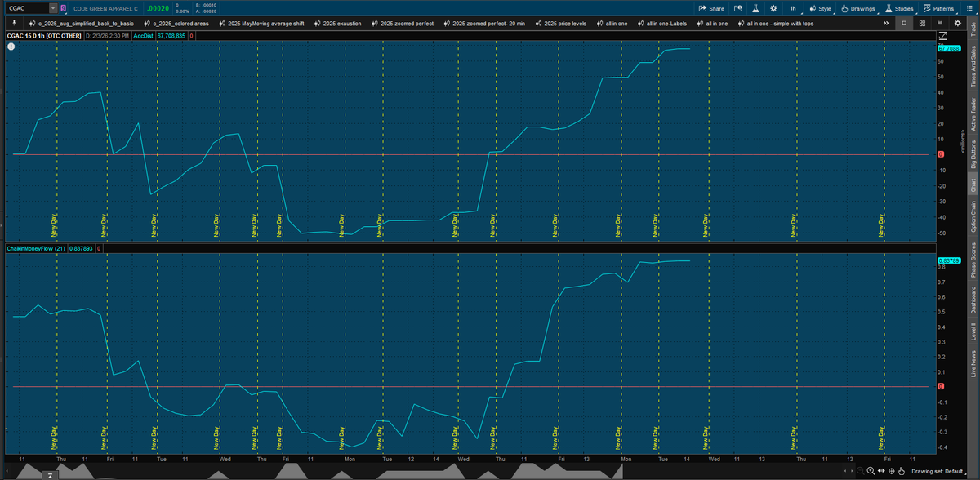The image size is (980, 480).
Task: Load c_2025_colored areas study set
Action: pos(175,24)
